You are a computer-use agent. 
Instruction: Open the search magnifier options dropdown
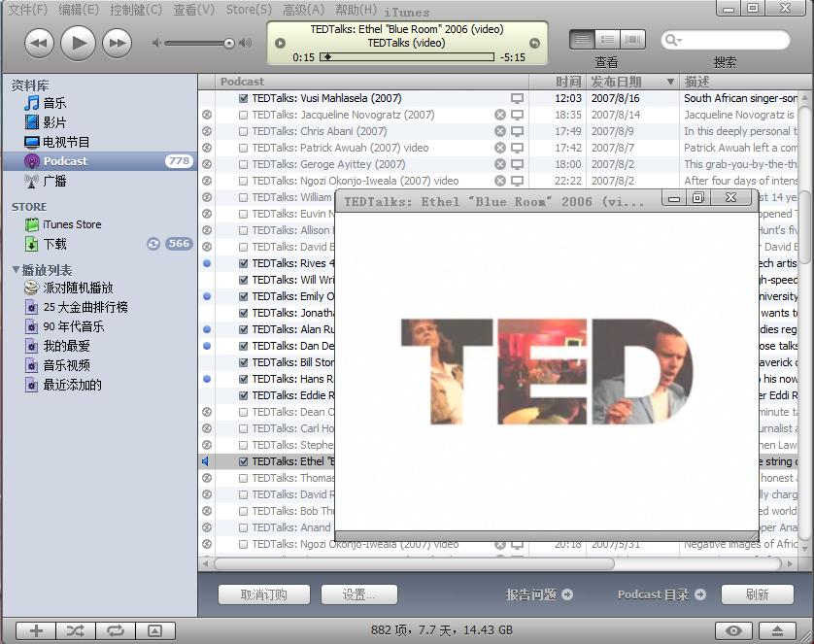[x=673, y=40]
